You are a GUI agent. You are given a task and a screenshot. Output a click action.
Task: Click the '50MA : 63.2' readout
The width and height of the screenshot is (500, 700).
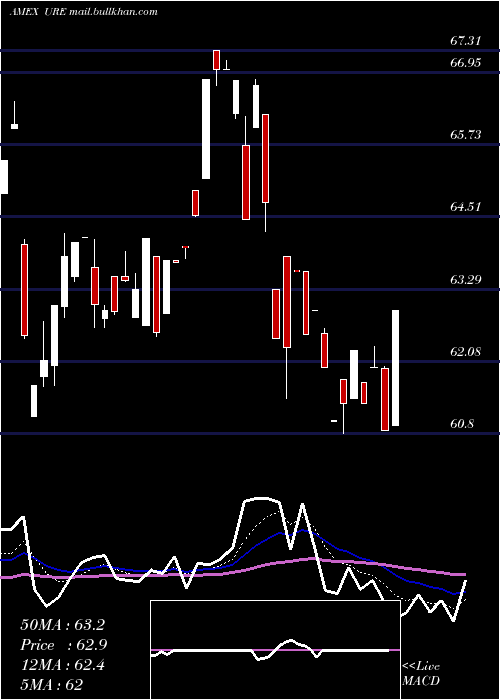click(62, 625)
